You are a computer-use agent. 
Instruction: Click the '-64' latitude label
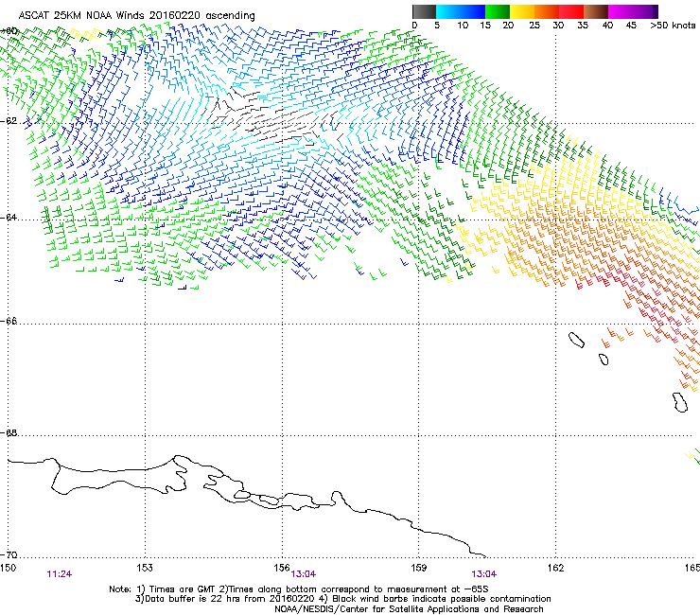(x=9, y=218)
